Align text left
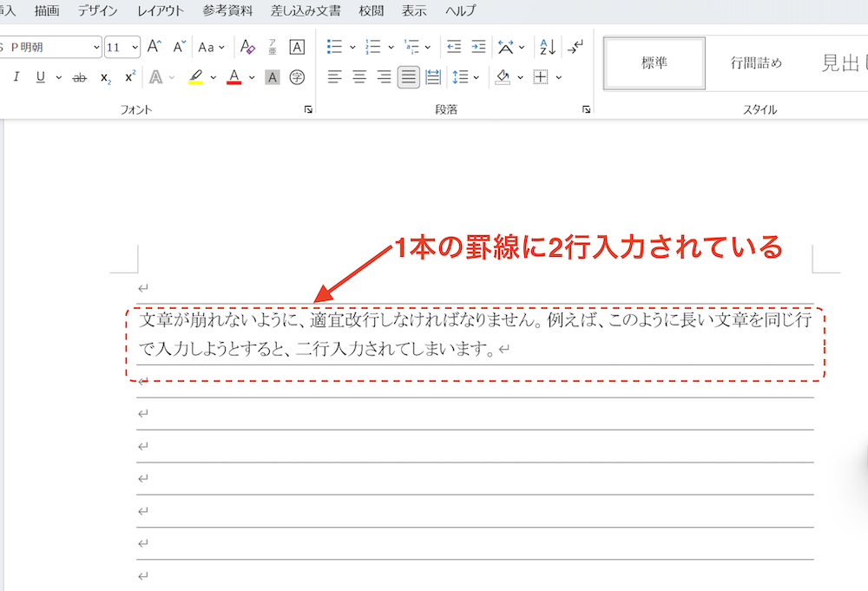Image resolution: width=868 pixels, height=591 pixels. click(x=334, y=77)
